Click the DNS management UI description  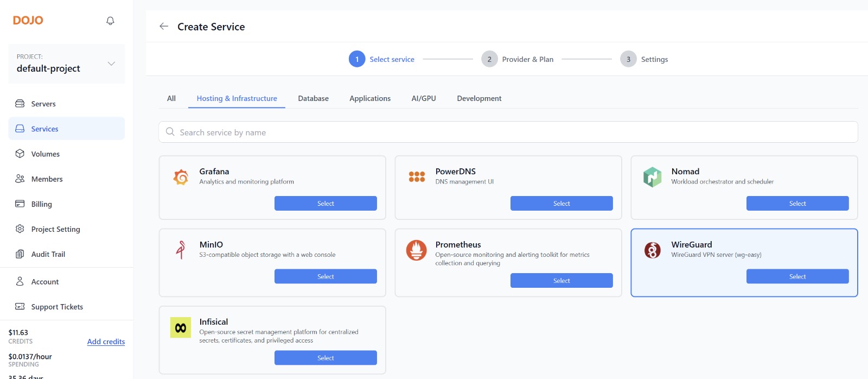pyautogui.click(x=464, y=181)
